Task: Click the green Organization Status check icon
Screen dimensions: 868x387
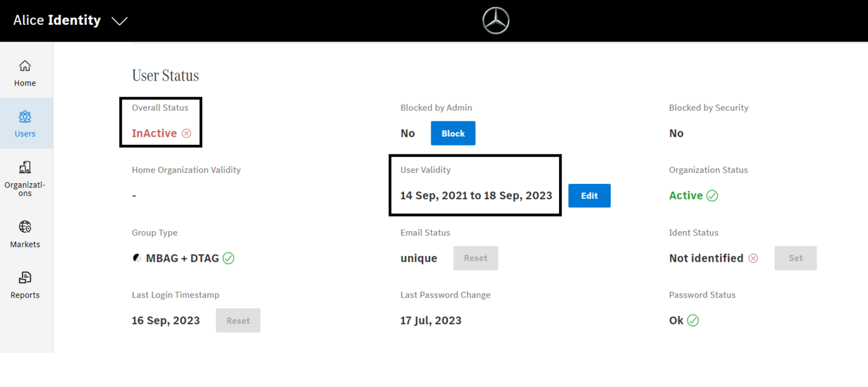Action: coord(712,196)
